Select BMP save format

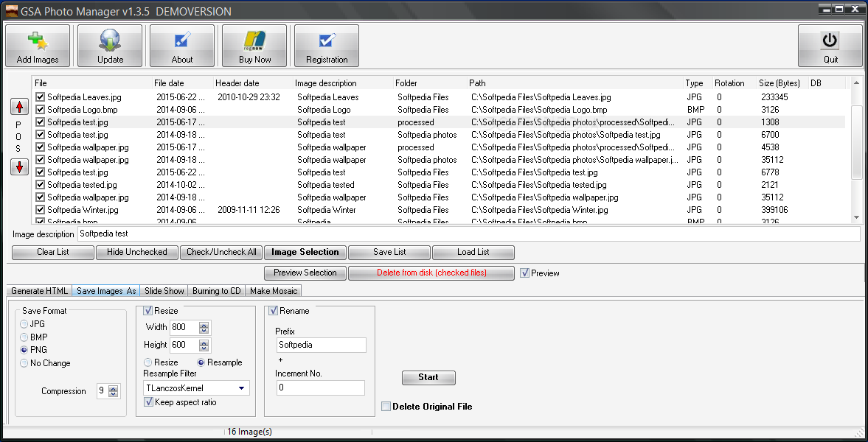tap(24, 337)
